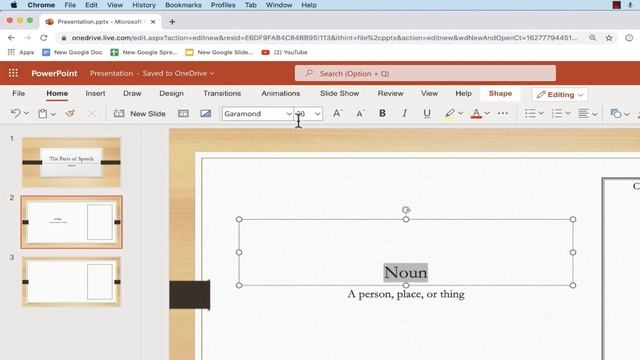Apply the red font color

(x=476, y=113)
